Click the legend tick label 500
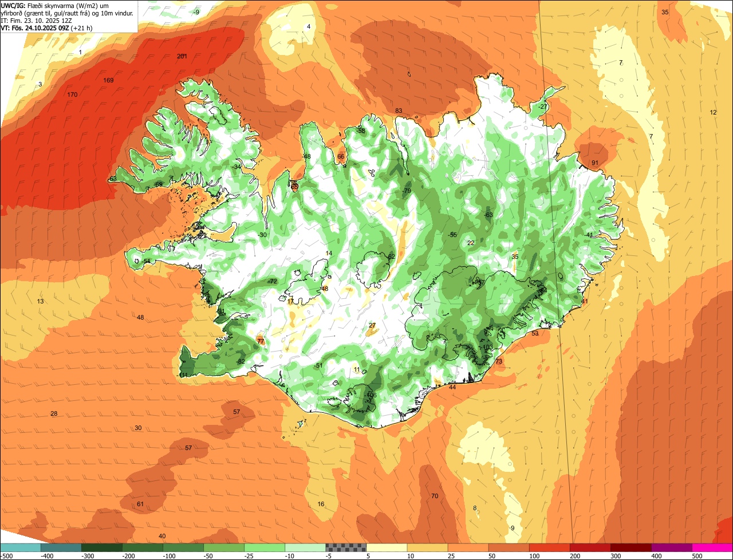The height and width of the screenshot is (560, 733). point(696,556)
